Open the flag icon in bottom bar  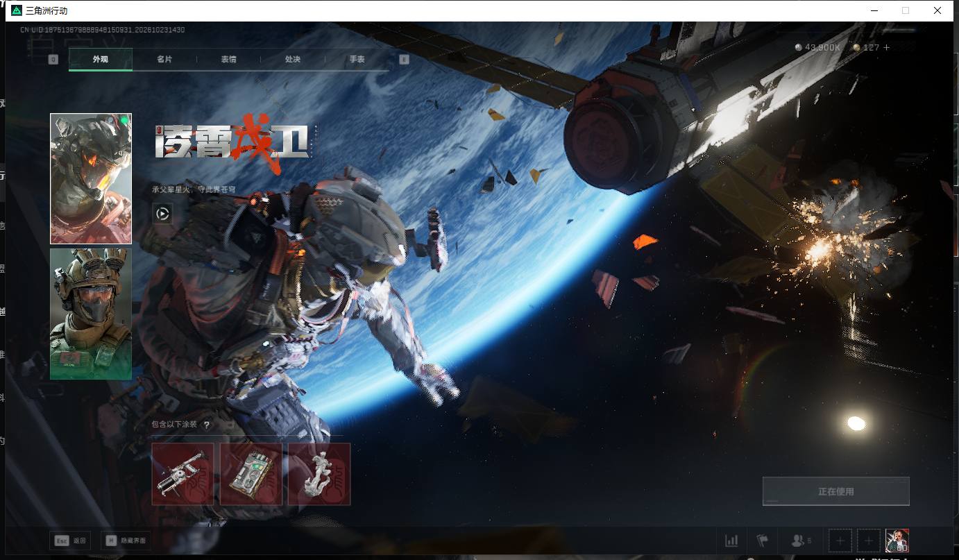coord(763,541)
